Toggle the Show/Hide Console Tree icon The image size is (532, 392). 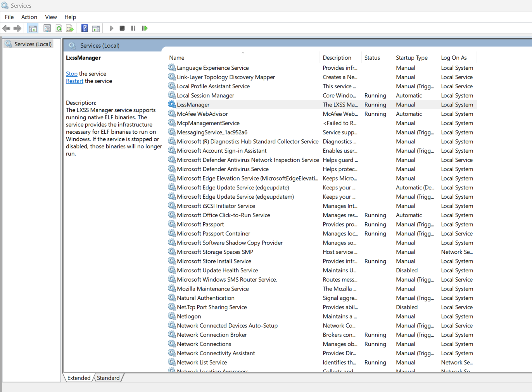point(33,28)
